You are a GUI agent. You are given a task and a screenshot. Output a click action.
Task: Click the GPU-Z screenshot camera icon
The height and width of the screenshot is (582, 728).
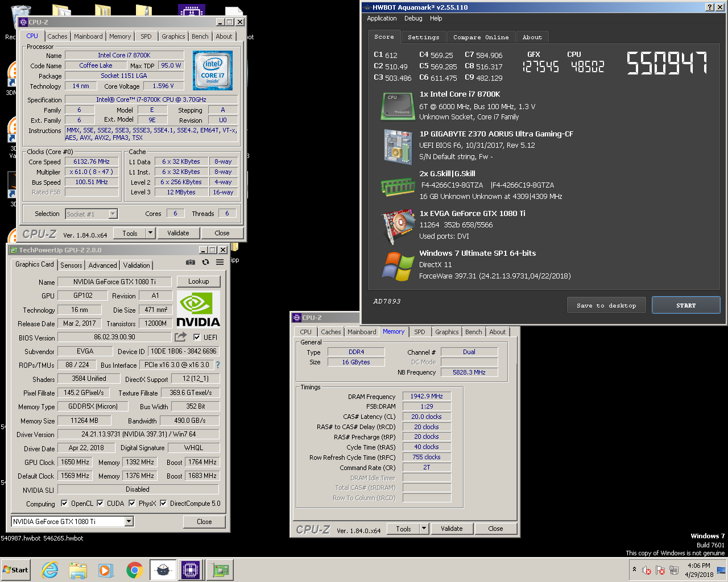click(191, 262)
